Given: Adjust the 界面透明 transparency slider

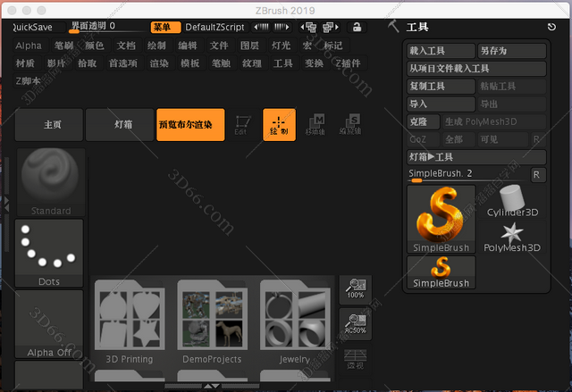Looking at the screenshot, I should pos(108,27).
